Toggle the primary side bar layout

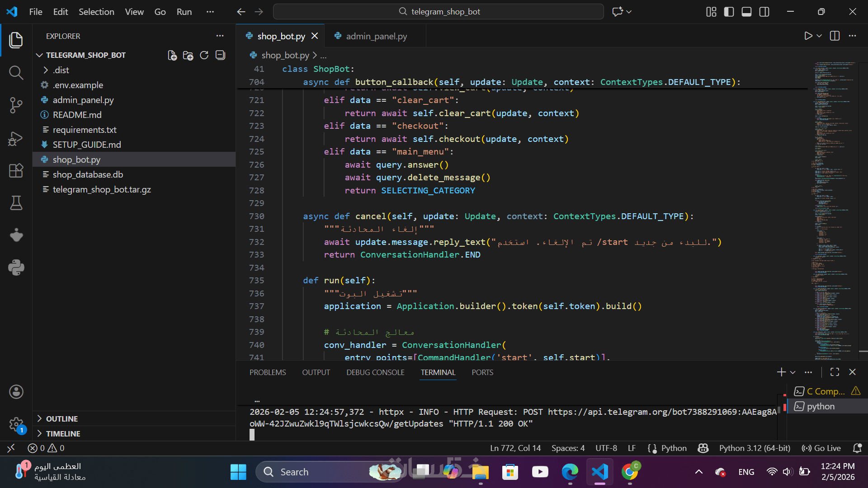(x=729, y=12)
